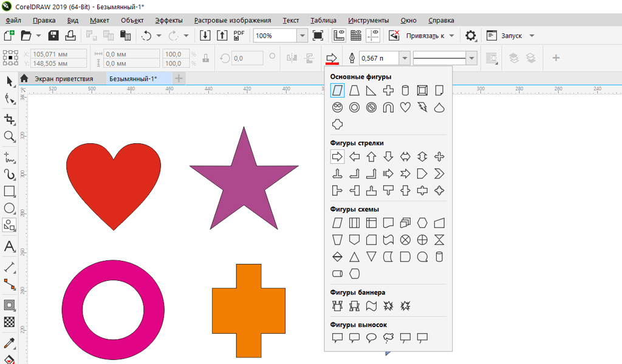The image size is (622, 364).
Task: Open the zoom level 100% dropdown
Action: click(302, 36)
